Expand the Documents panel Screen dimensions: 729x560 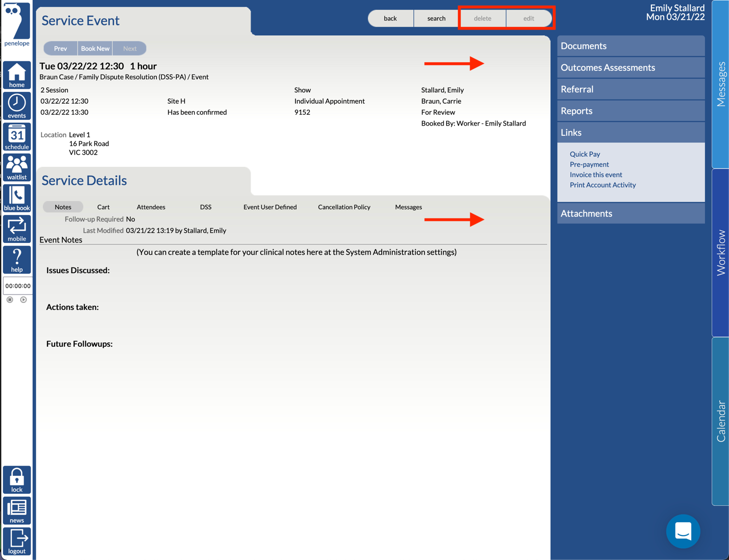[631, 46]
